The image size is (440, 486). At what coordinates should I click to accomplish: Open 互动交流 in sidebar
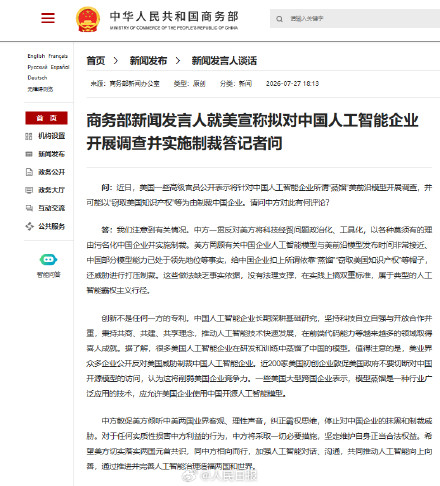[x=51, y=208]
